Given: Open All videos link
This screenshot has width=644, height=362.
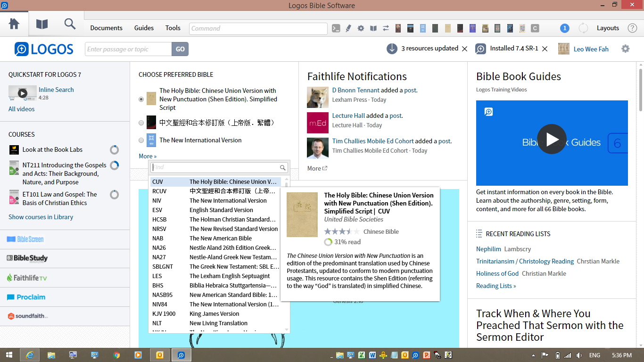Looking at the screenshot, I should (22, 109).
